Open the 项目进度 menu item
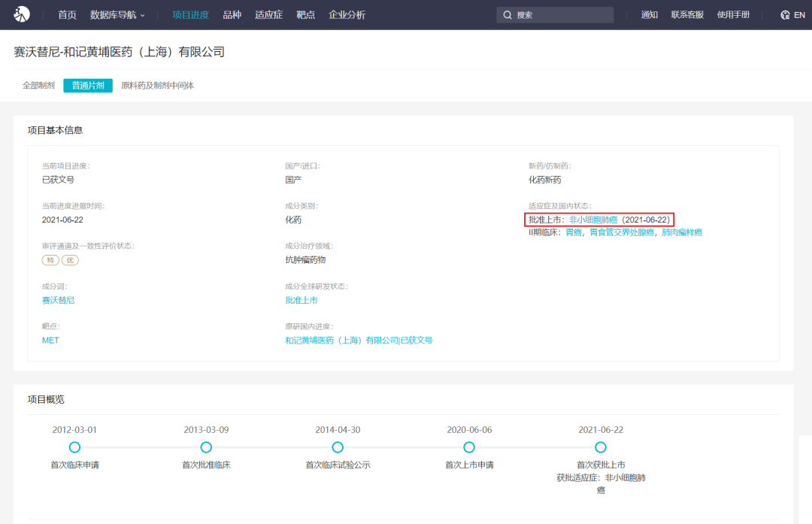The image size is (812, 524). [190, 15]
